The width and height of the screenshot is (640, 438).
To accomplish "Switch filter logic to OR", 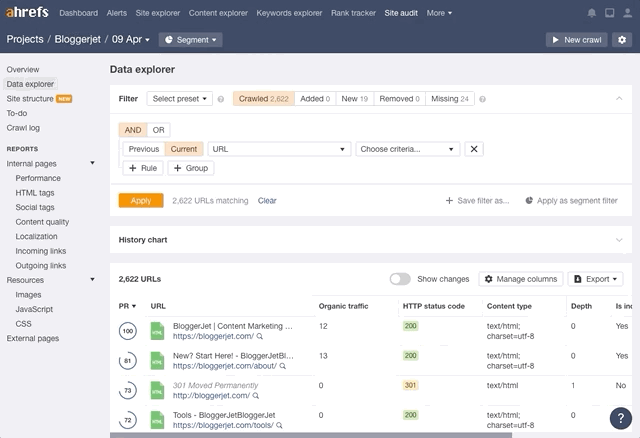I will click(x=158, y=130).
